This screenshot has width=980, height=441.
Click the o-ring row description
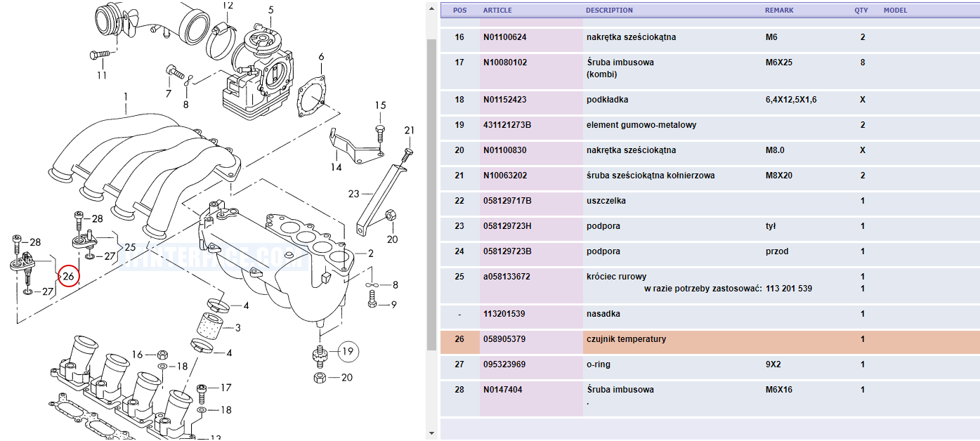point(601,364)
